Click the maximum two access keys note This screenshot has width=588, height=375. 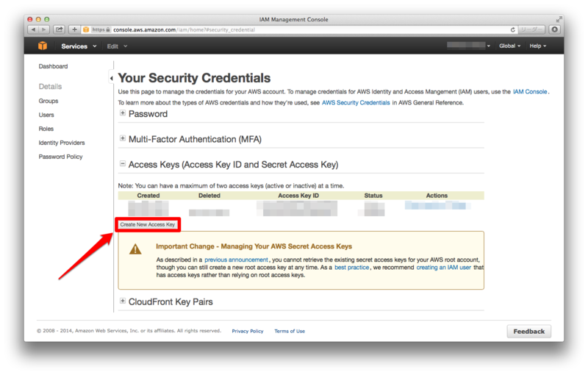231,185
